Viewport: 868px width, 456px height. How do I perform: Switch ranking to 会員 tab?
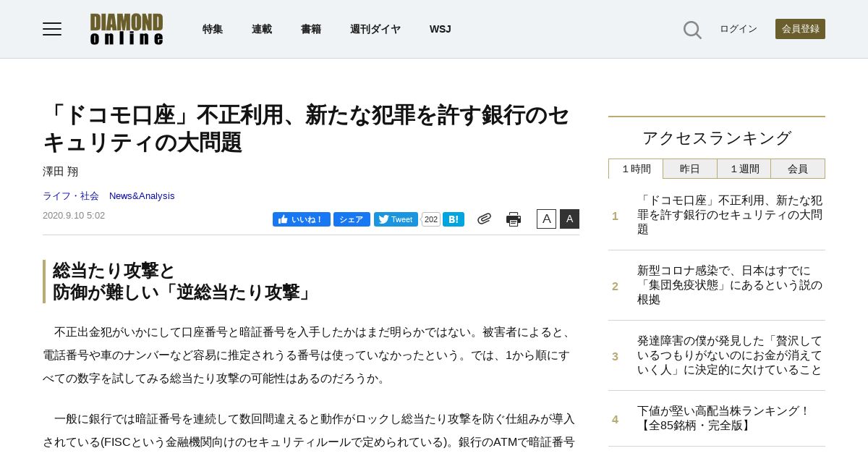pos(798,169)
